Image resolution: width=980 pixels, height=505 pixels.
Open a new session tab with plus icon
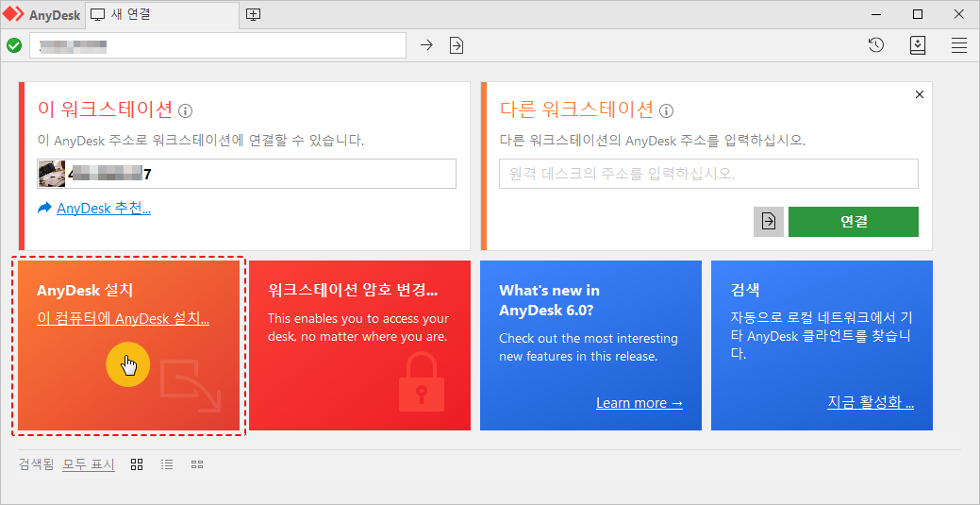253,14
